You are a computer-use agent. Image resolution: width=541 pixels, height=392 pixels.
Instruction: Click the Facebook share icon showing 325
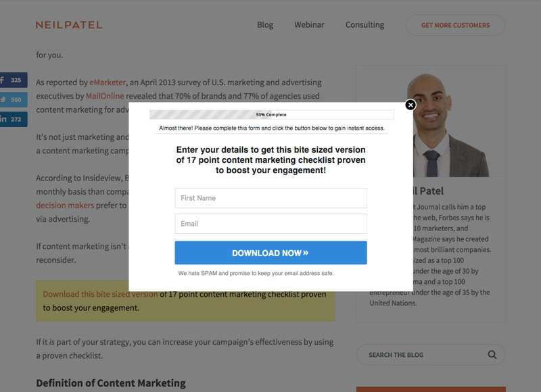coord(14,80)
